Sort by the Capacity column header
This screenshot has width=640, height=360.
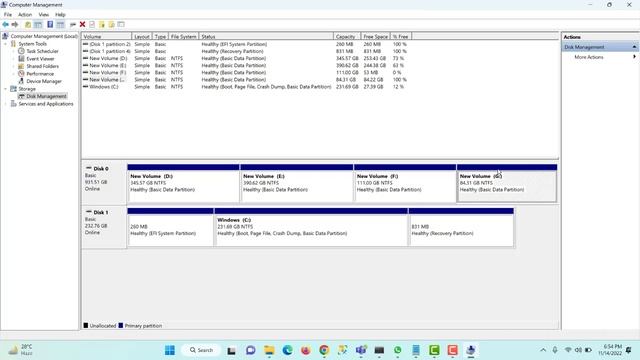(347, 36)
